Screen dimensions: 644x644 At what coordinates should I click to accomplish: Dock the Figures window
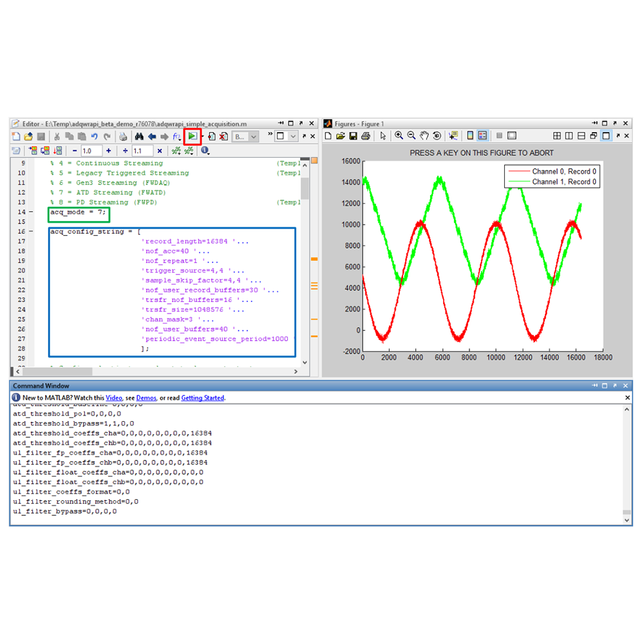pos(616,123)
